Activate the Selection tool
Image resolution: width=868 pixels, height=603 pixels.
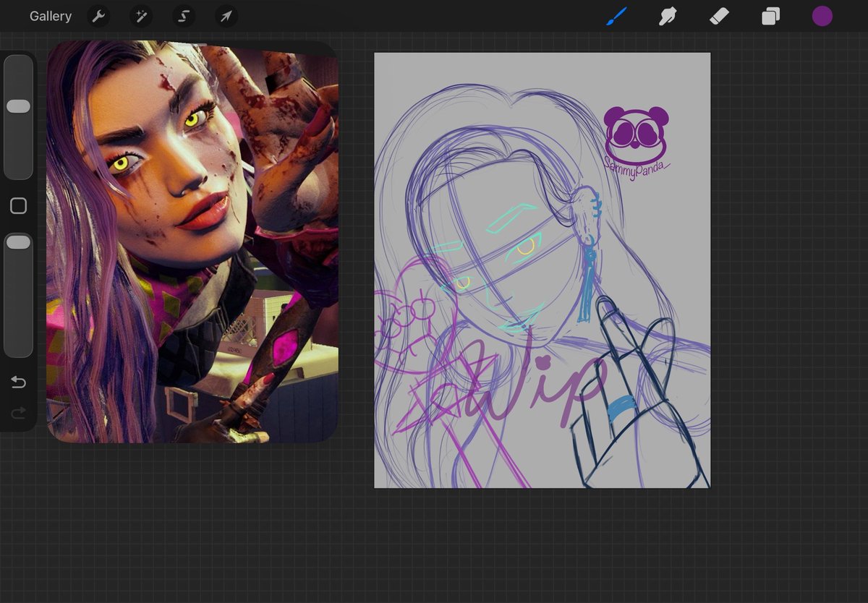coord(184,16)
